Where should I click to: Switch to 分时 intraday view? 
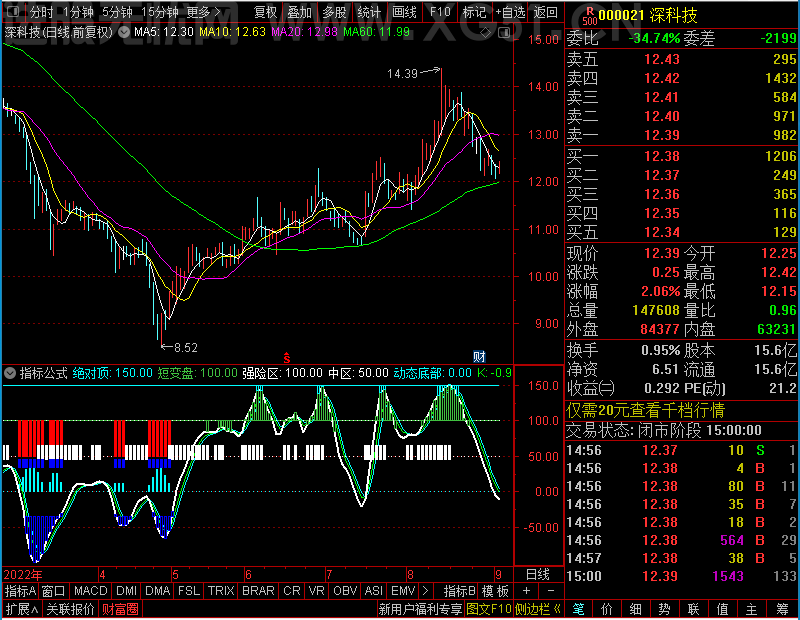(41, 12)
